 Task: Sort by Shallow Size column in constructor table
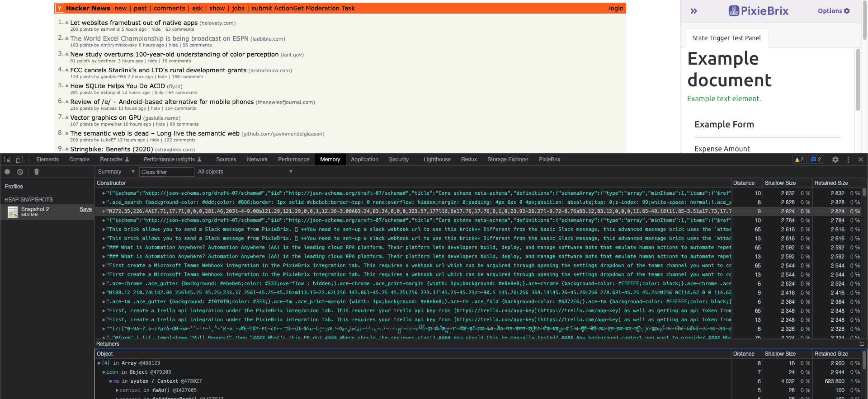[x=788, y=183]
